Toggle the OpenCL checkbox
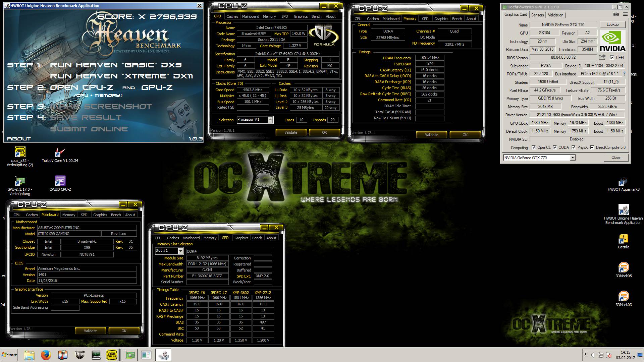 pyautogui.click(x=533, y=147)
